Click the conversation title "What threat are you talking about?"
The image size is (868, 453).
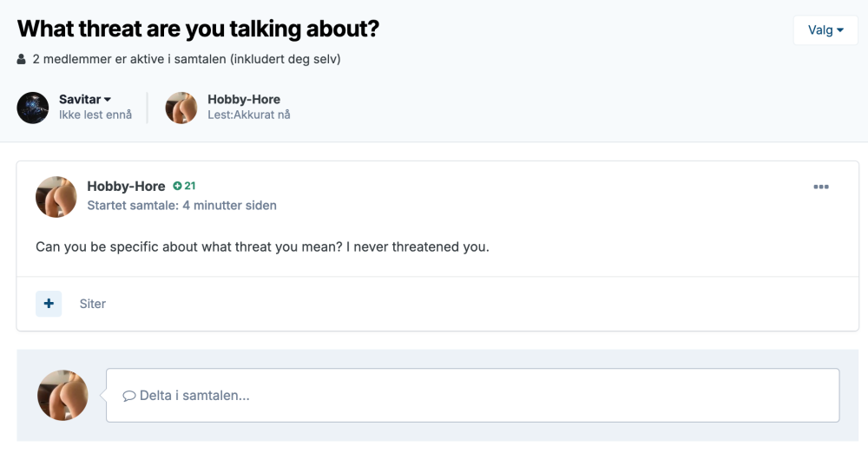click(199, 29)
